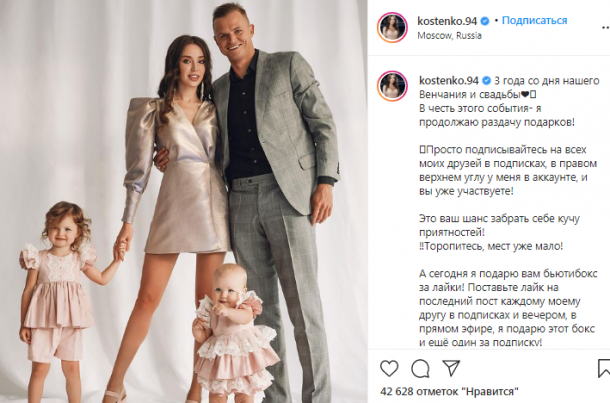The width and height of the screenshot is (610, 403).
Task: Open header profile avatar of kostenko.94
Action: 392,28
